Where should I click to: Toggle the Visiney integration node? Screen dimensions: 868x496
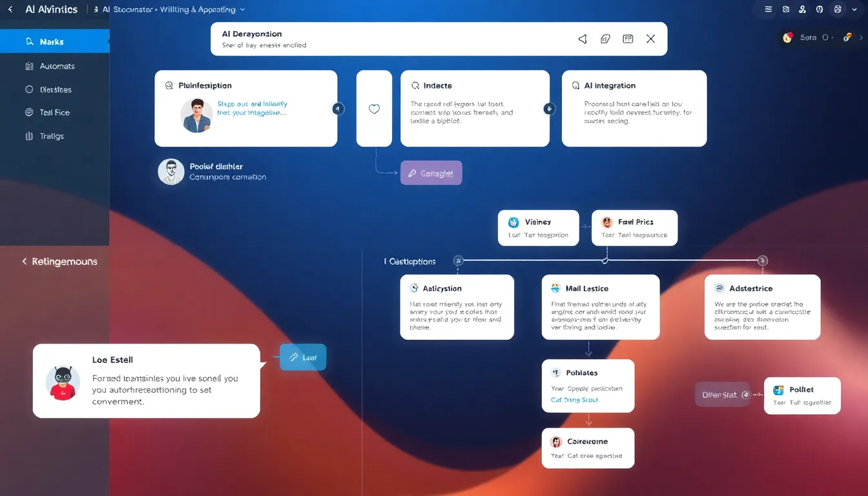pyautogui.click(x=538, y=227)
